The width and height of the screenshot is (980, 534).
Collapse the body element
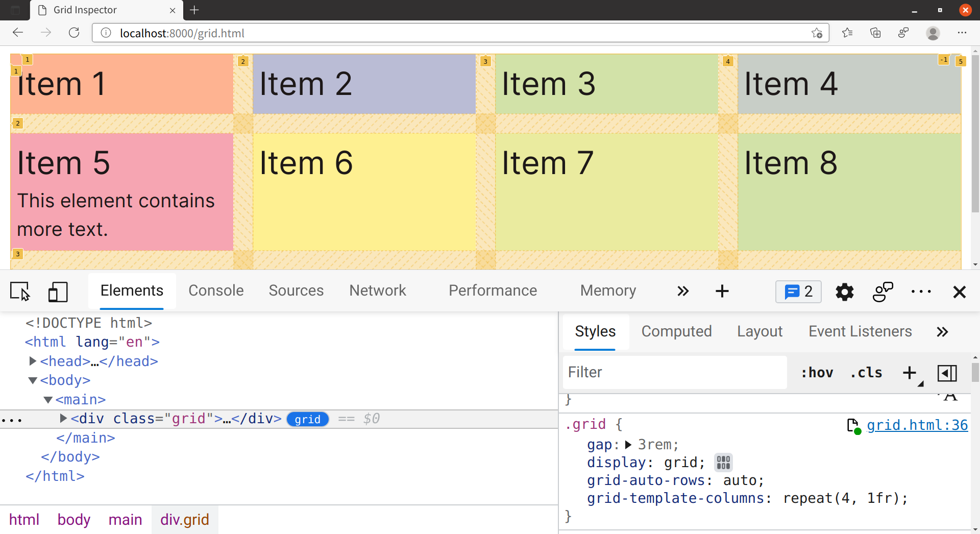(33, 380)
